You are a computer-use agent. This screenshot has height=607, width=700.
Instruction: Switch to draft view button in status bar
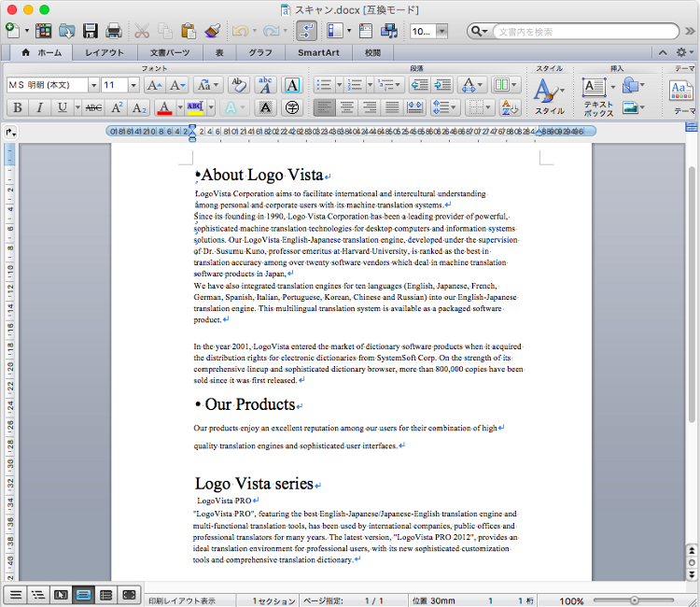[x=16, y=595]
